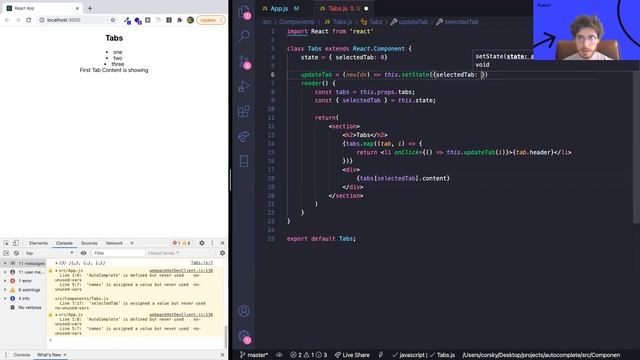Open the Tabs.js:7 source link in console
This screenshot has width=640, height=360.
click(x=202, y=263)
